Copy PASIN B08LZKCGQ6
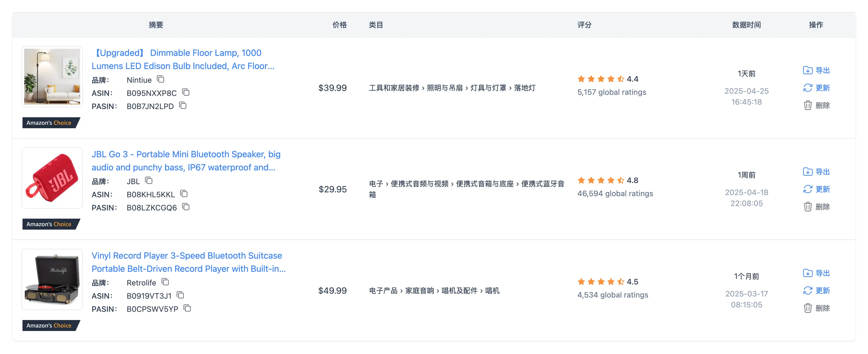The width and height of the screenshot is (868, 354). [186, 207]
